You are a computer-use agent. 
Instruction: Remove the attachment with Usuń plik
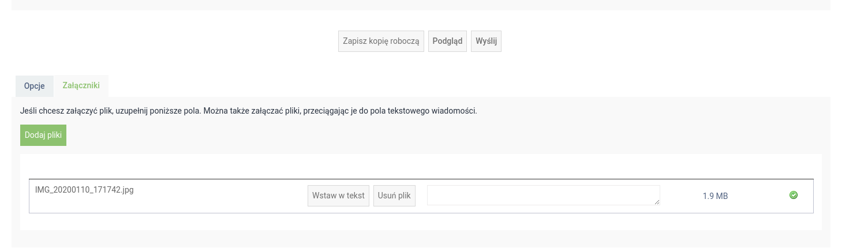tap(394, 196)
